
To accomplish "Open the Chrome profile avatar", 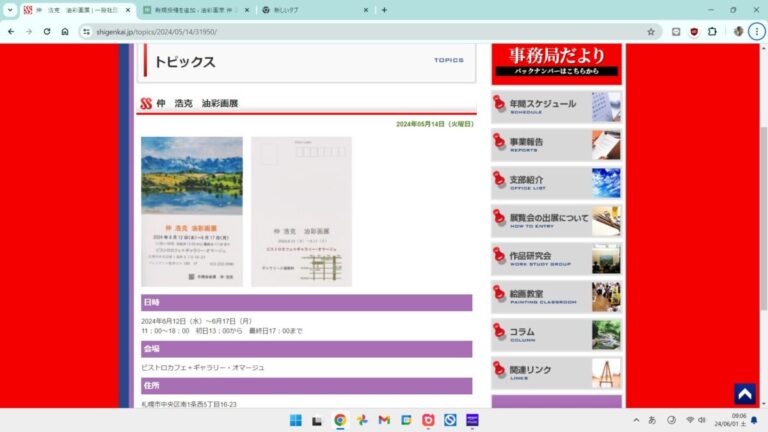I will (x=738, y=32).
